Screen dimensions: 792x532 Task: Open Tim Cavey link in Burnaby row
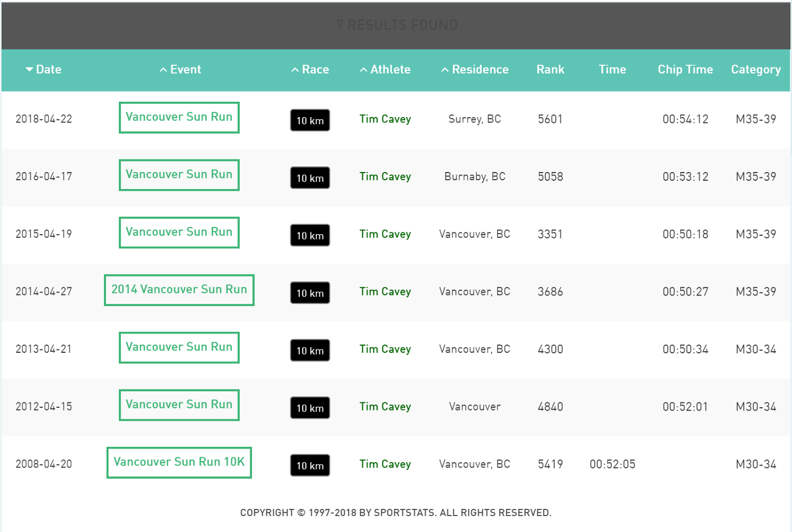[x=385, y=177]
